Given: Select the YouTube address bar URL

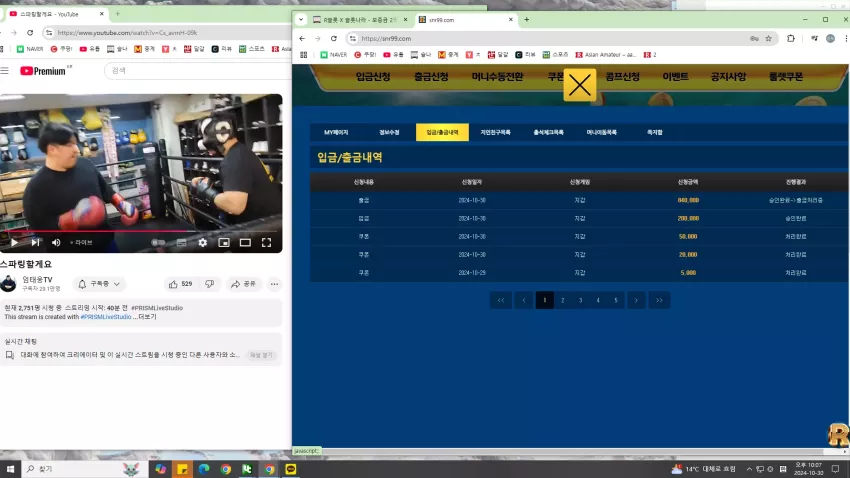Looking at the screenshot, I should click(127, 33).
